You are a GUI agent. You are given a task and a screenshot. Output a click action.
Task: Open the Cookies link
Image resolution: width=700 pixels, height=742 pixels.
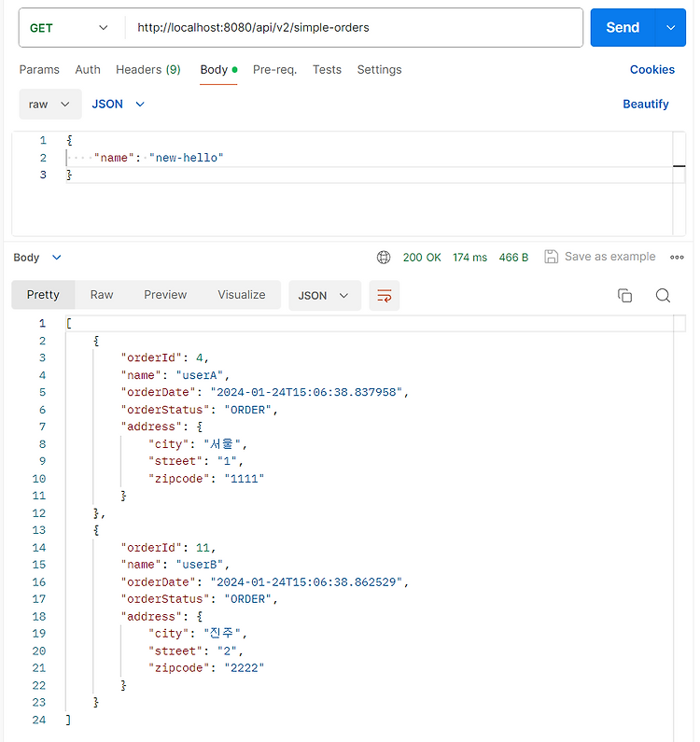[x=651, y=70]
